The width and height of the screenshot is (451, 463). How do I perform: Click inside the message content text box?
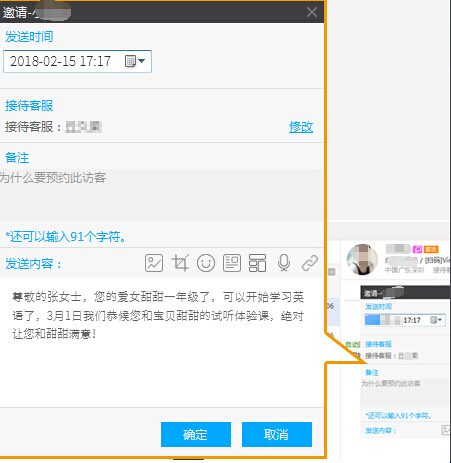pos(162,342)
